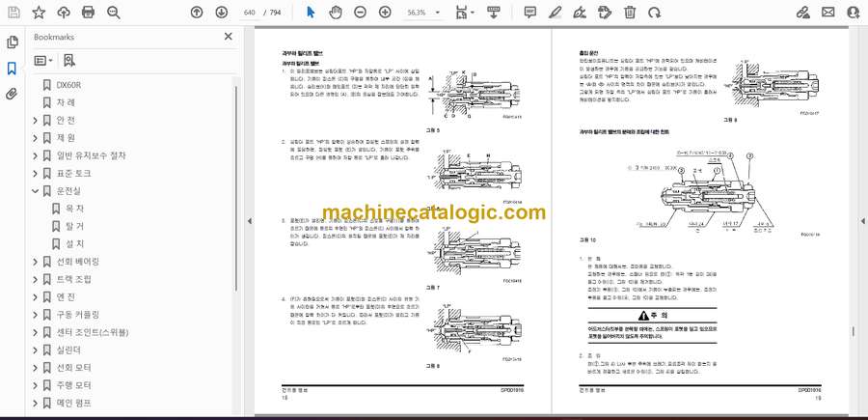Close the Bookmarks panel

coord(228,37)
